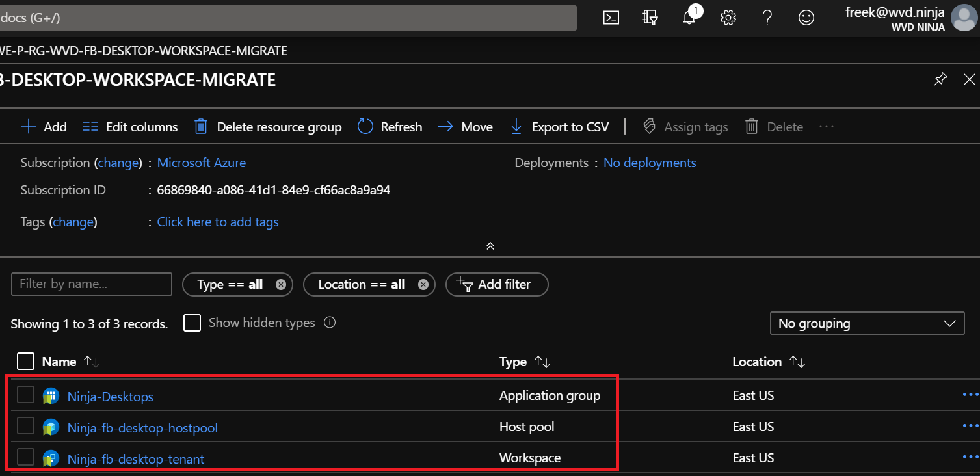
Task: Open the Type == all filter
Action: pyautogui.click(x=231, y=284)
